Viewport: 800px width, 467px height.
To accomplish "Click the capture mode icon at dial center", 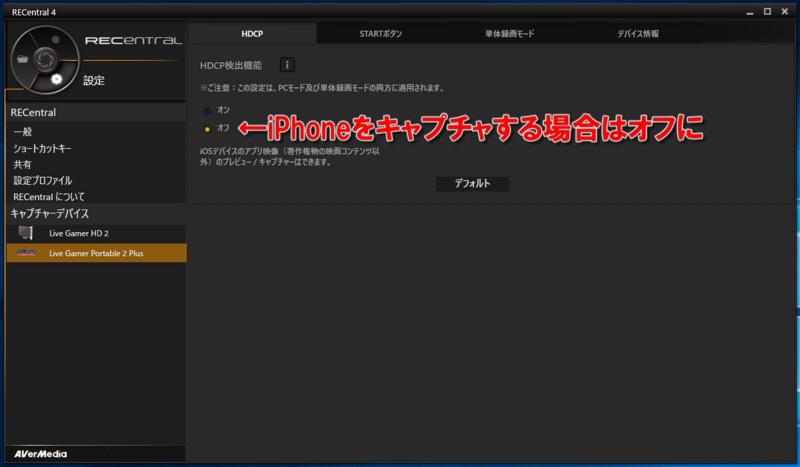I will coord(45,59).
